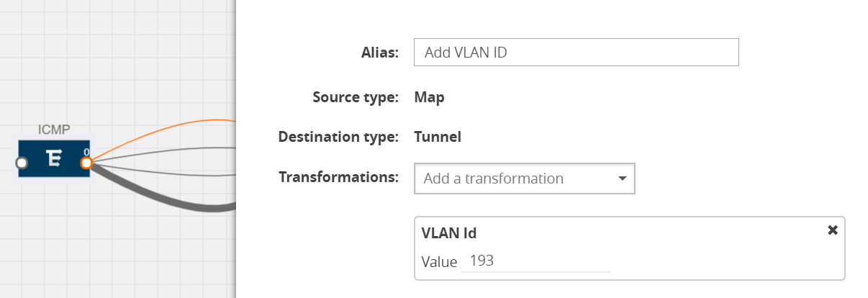868x298 pixels.
Task: Click the Alias label
Action: click(379, 53)
